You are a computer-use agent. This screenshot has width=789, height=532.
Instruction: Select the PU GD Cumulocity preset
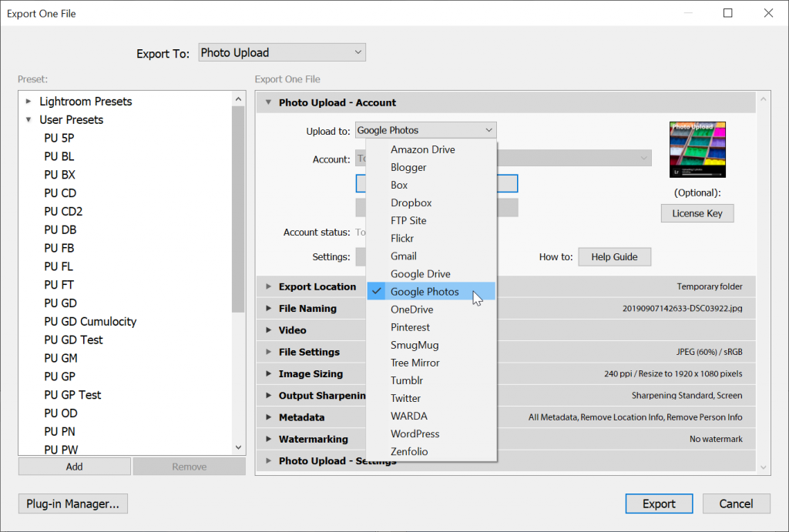89,321
